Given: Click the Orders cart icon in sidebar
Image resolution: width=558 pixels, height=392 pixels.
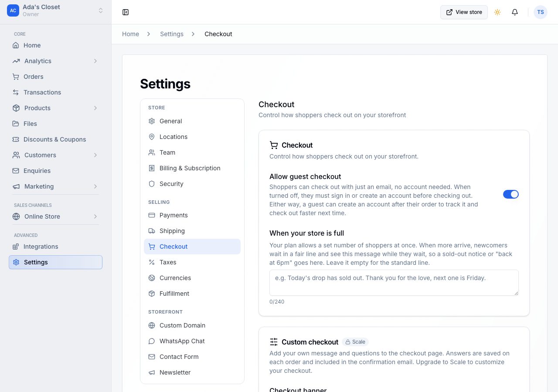Looking at the screenshot, I should coord(16,77).
